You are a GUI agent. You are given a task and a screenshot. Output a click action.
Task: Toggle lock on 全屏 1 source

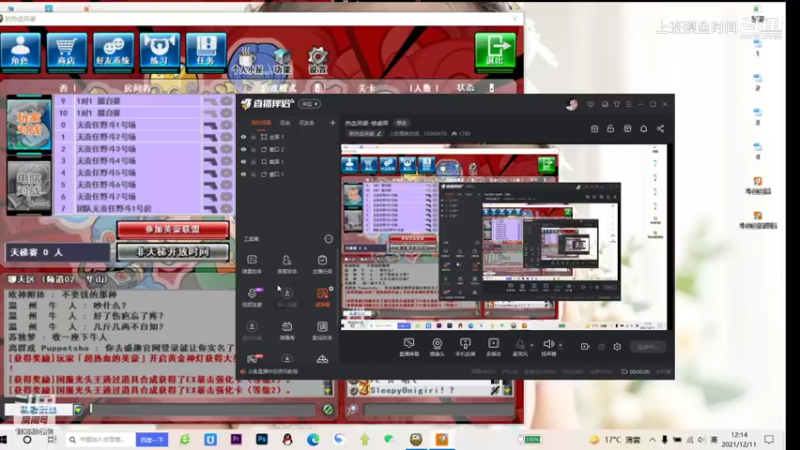click(x=253, y=137)
